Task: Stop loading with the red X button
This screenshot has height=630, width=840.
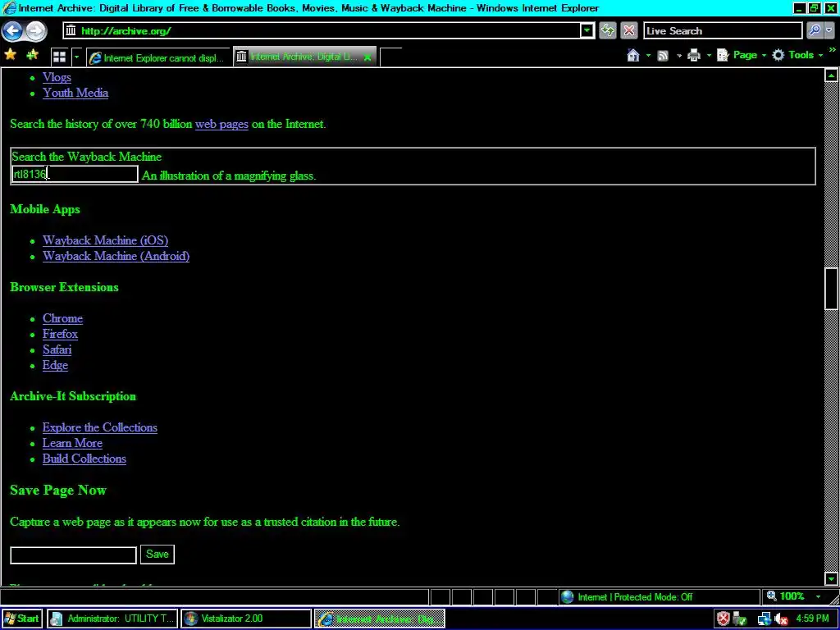Action: pos(629,30)
